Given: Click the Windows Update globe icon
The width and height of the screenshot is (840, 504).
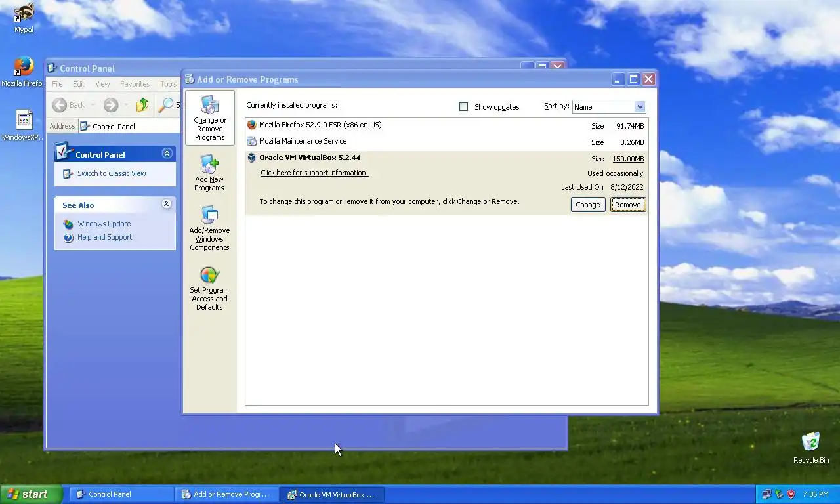Looking at the screenshot, I should [x=68, y=224].
